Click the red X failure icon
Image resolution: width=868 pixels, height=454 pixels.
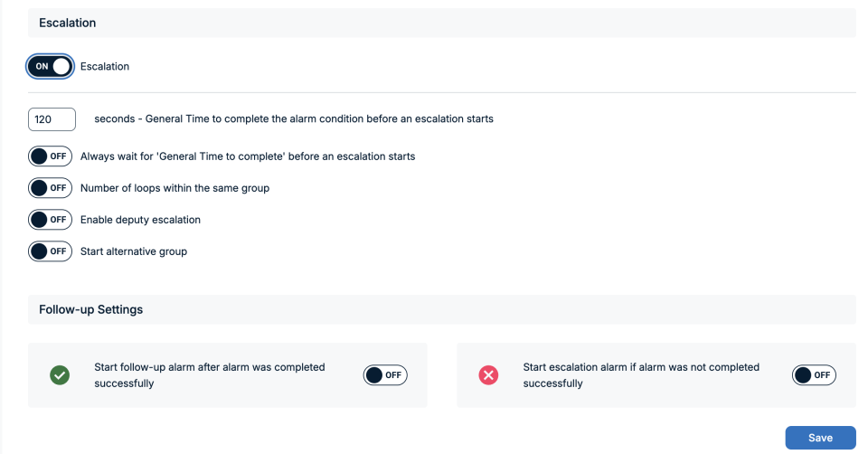click(488, 375)
